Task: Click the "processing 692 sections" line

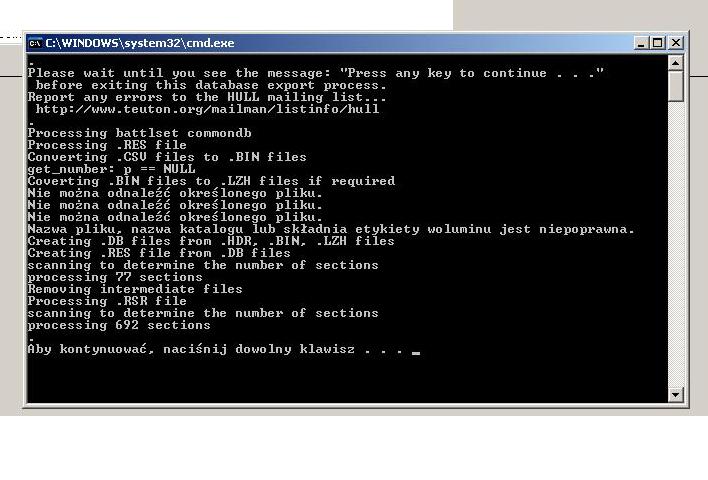Action: pos(119,325)
